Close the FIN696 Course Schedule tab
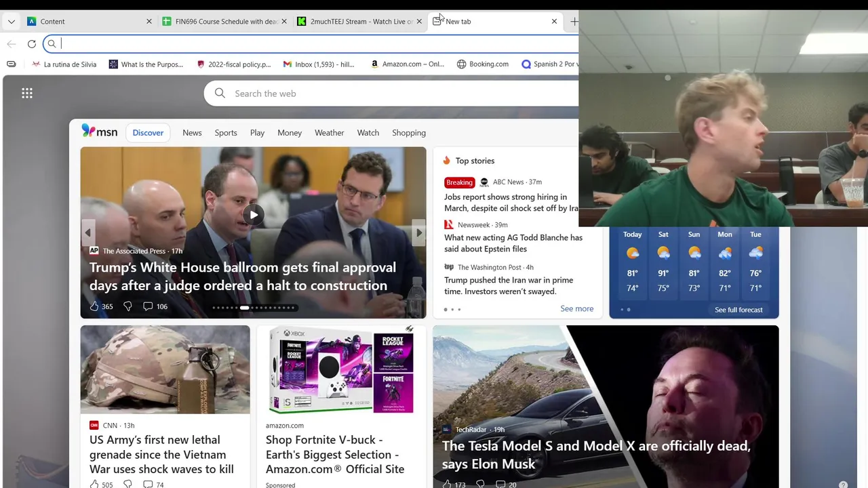Viewport: 868px width, 488px height. [284, 22]
